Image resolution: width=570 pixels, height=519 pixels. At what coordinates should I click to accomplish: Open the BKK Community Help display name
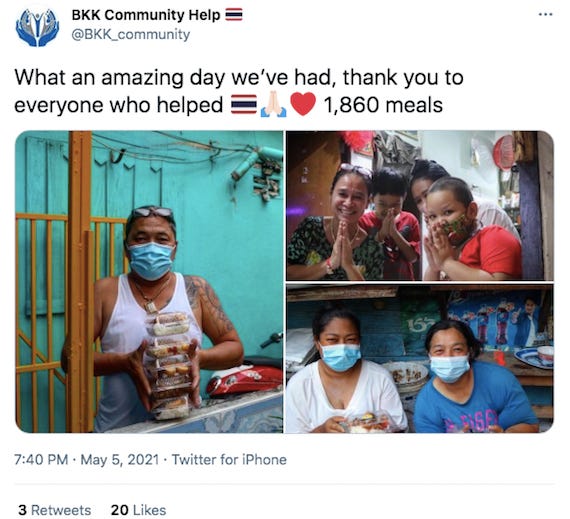point(146,15)
